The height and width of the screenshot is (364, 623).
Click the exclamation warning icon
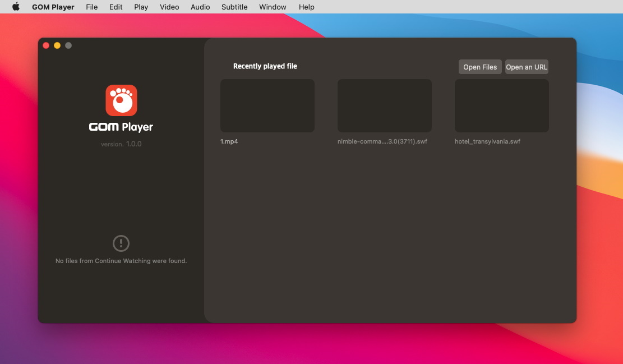(x=121, y=243)
